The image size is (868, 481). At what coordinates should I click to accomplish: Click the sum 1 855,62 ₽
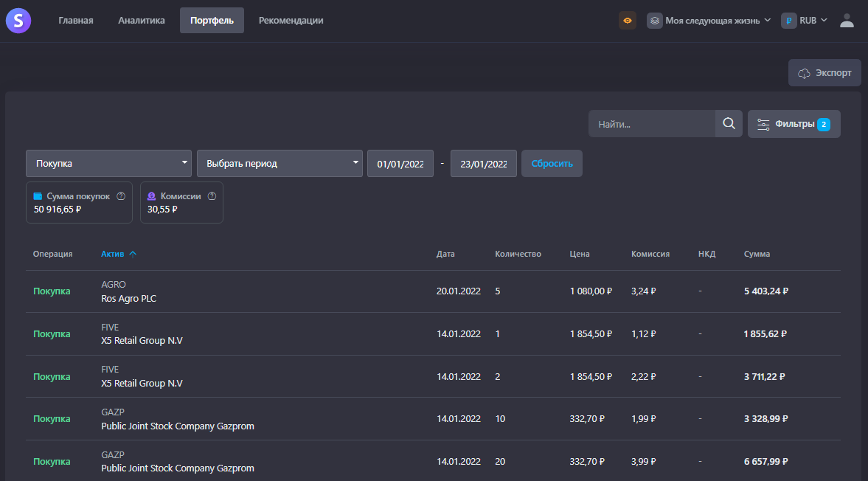pyautogui.click(x=765, y=333)
